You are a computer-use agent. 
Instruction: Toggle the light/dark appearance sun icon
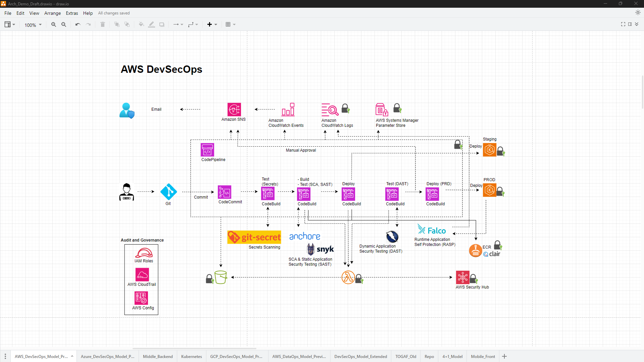(638, 12)
